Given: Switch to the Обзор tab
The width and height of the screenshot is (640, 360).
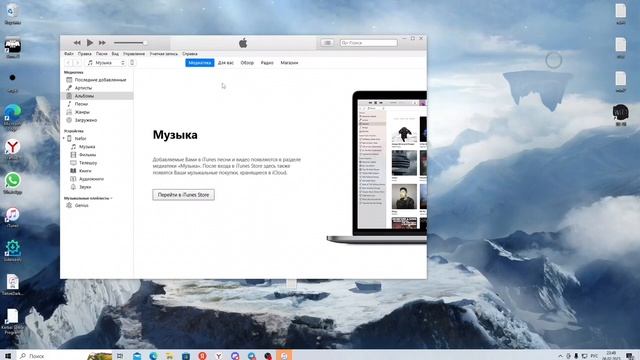Looking at the screenshot, I should click(x=247, y=62).
